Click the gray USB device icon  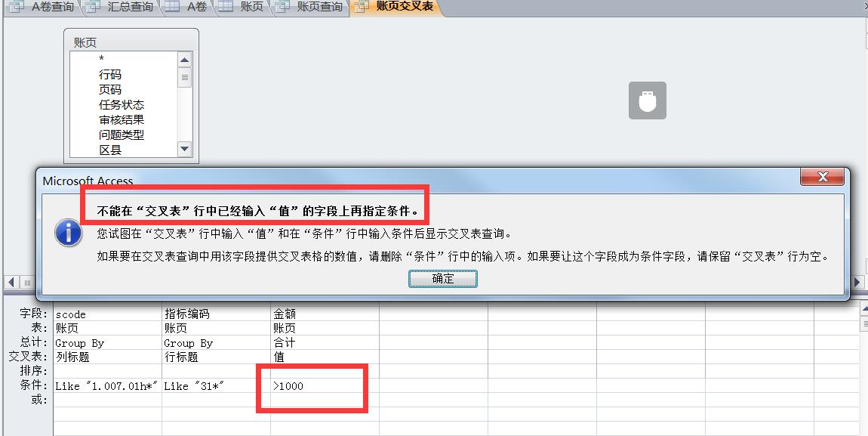pos(647,100)
